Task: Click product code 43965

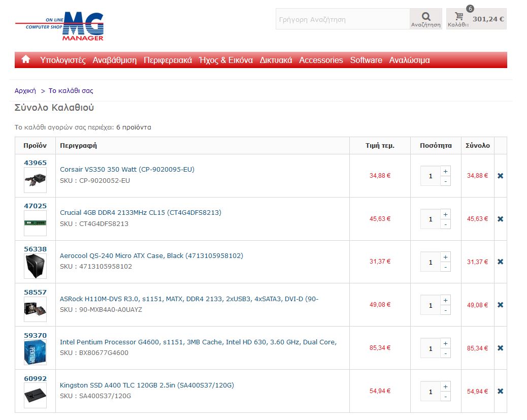Action: pos(36,163)
